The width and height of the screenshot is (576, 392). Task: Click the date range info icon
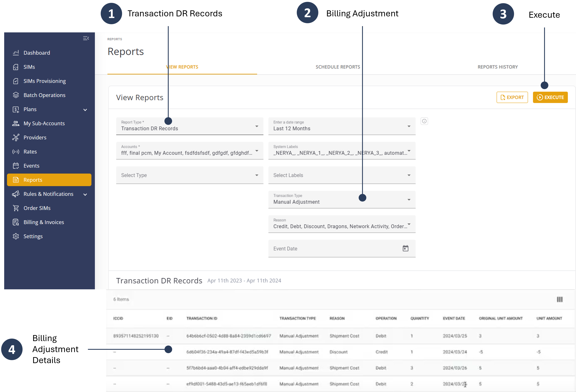pyautogui.click(x=424, y=121)
